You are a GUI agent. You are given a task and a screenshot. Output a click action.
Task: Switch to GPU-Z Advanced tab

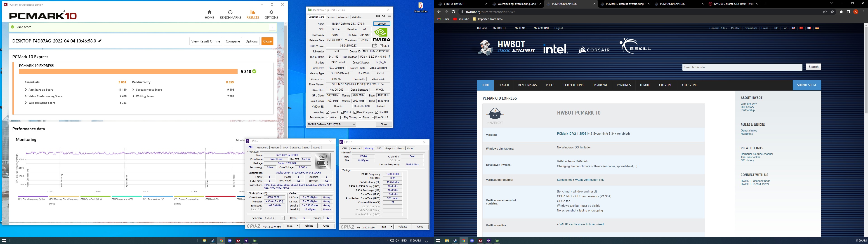point(343,17)
